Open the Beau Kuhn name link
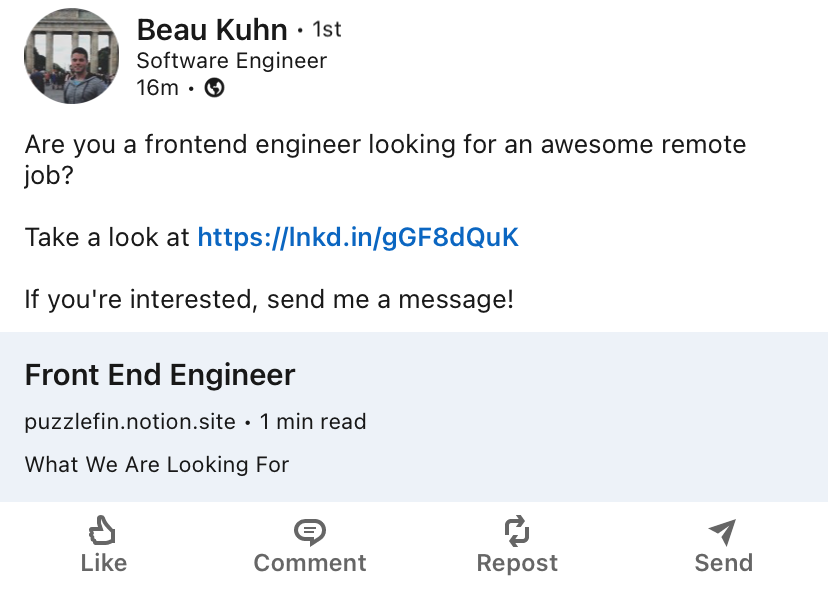Screen dimensions: 828x595 [211, 30]
